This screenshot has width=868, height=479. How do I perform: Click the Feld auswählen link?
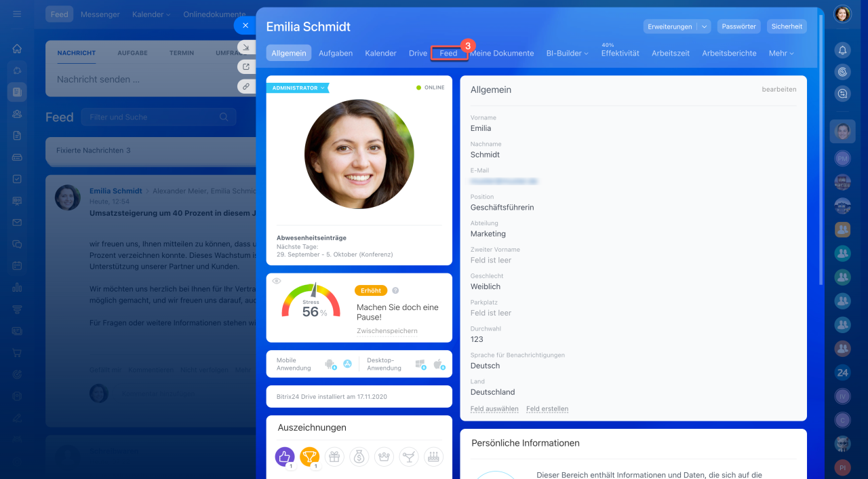494,409
